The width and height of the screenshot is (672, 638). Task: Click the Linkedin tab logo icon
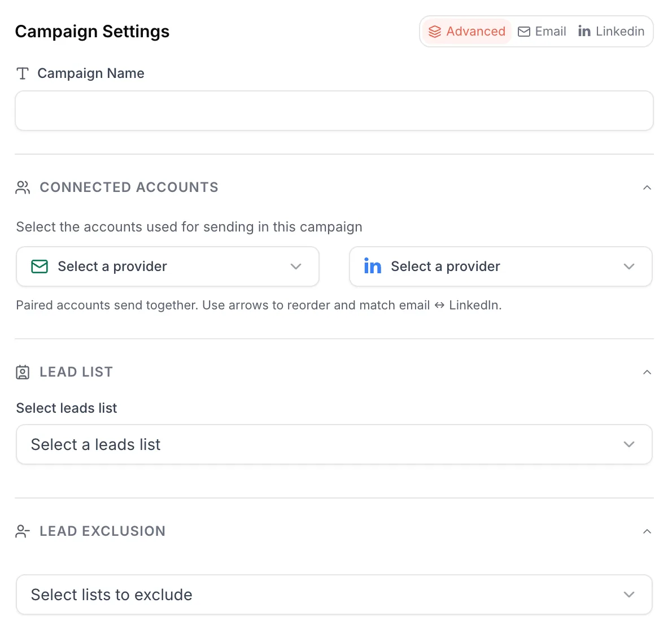[x=584, y=31]
